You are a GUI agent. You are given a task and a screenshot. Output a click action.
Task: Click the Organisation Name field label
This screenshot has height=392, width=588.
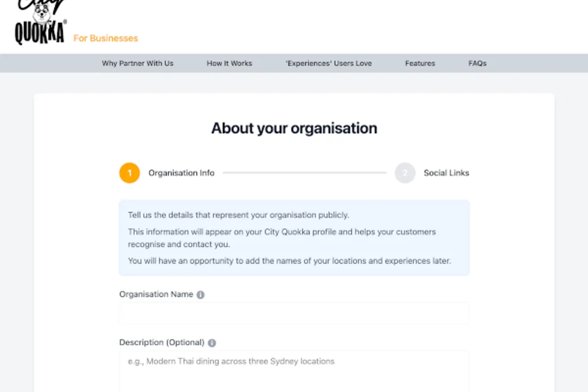point(156,295)
